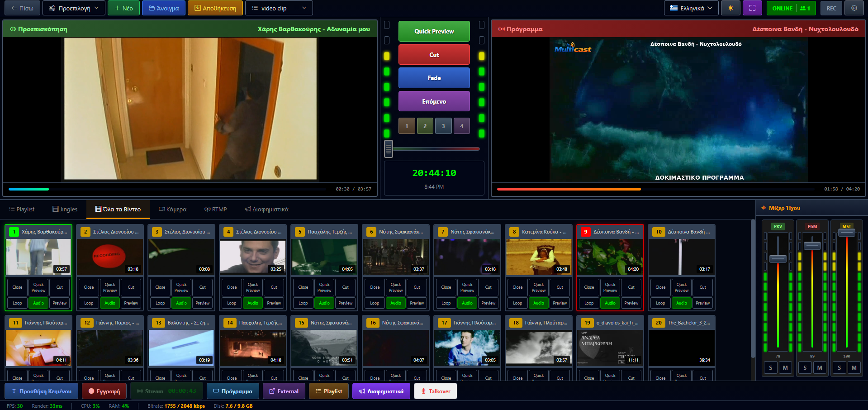Click the REC recording icon
This screenshot has width=868, height=410.
831,8
